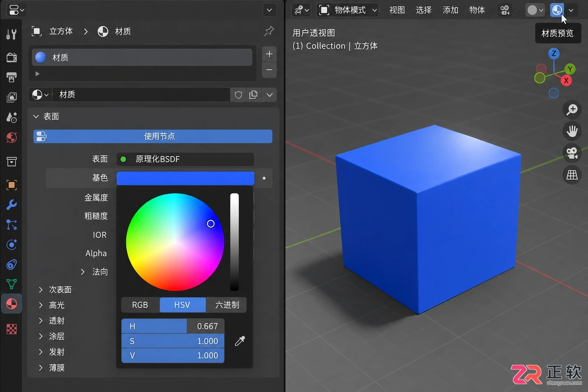Click the blue 基色 color swatch
Image resolution: width=588 pixels, height=392 pixels.
185,178
